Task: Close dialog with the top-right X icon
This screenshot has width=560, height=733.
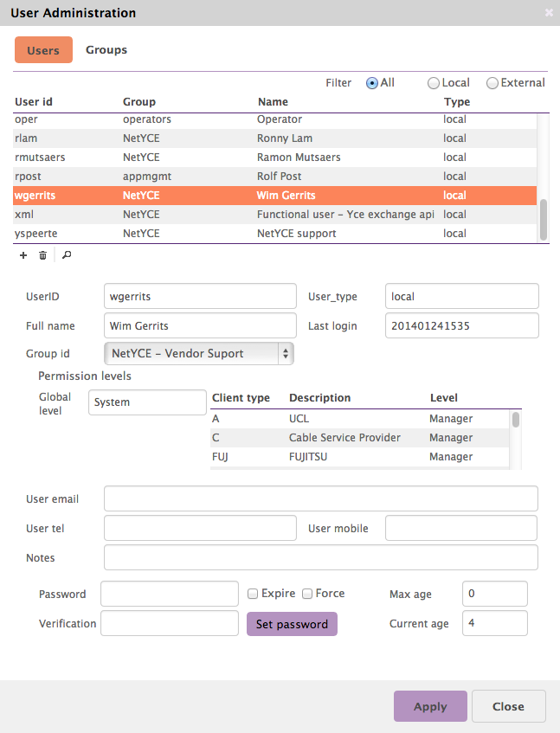Action: (x=549, y=13)
